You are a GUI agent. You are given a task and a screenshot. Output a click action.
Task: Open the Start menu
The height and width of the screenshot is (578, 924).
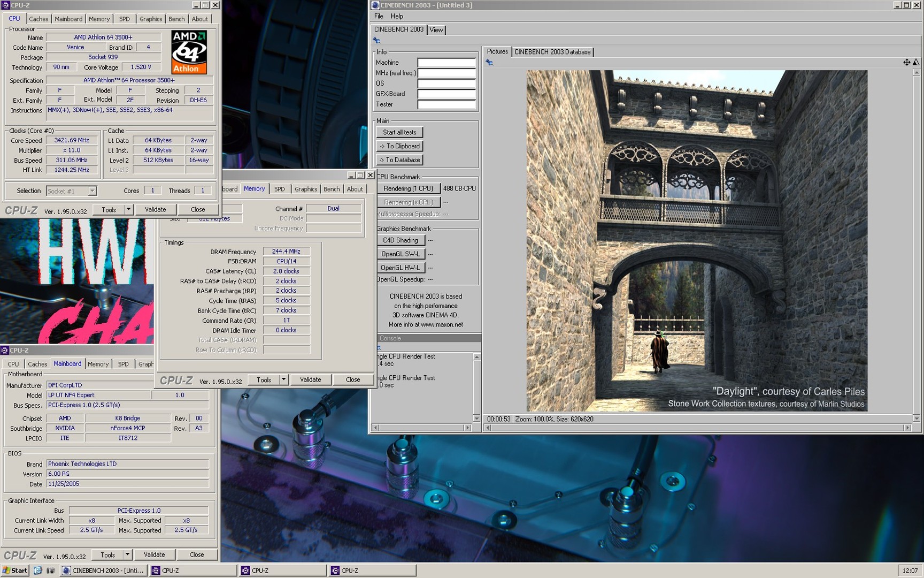coord(15,571)
